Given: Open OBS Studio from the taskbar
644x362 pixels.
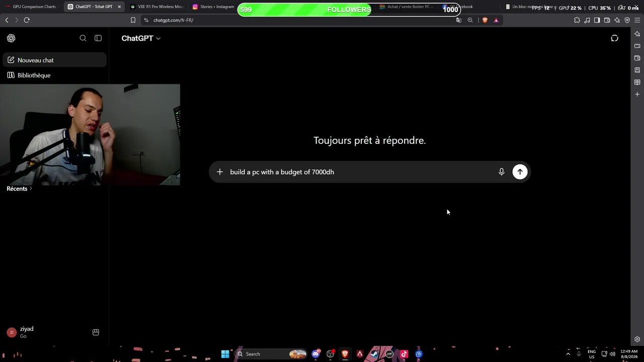Looking at the screenshot, I should coord(331,354).
